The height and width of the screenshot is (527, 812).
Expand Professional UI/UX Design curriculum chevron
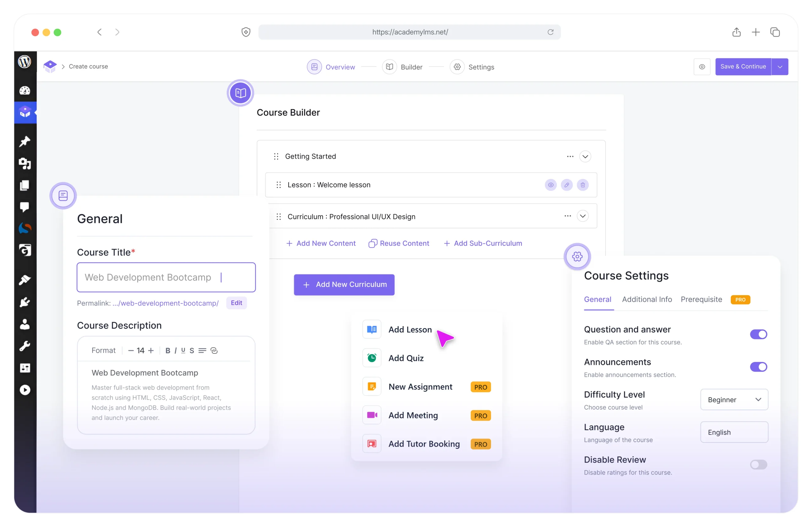(583, 216)
